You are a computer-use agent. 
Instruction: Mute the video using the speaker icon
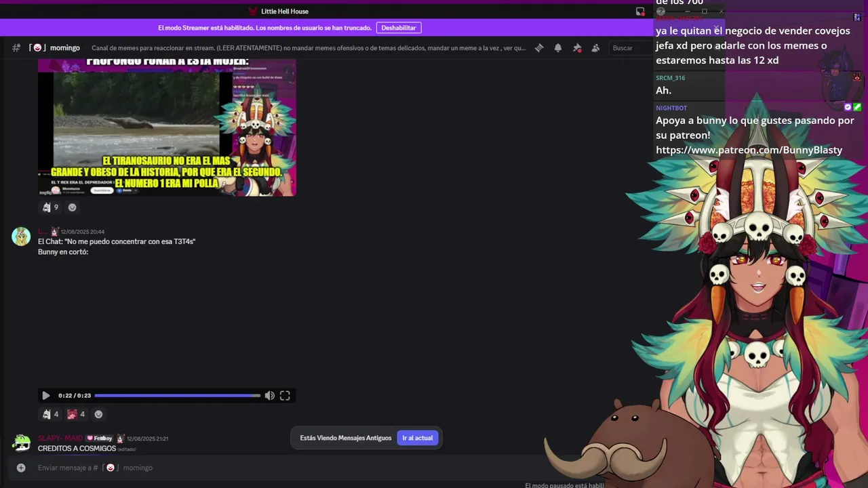(270, 396)
